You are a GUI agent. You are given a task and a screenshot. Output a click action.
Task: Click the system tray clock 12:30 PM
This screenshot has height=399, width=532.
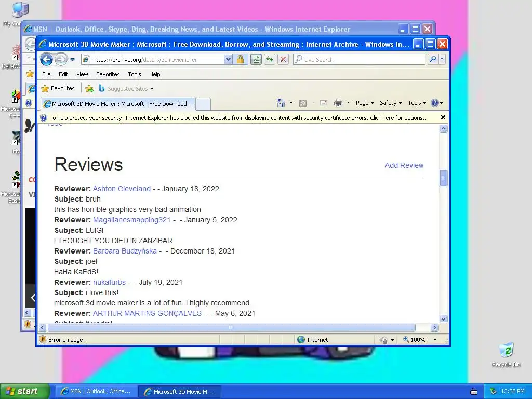click(x=513, y=392)
